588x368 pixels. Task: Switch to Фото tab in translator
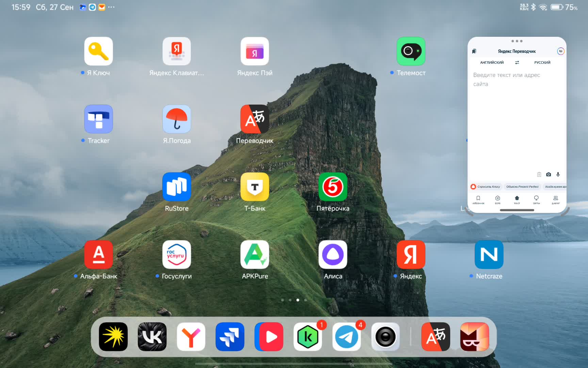point(497,200)
